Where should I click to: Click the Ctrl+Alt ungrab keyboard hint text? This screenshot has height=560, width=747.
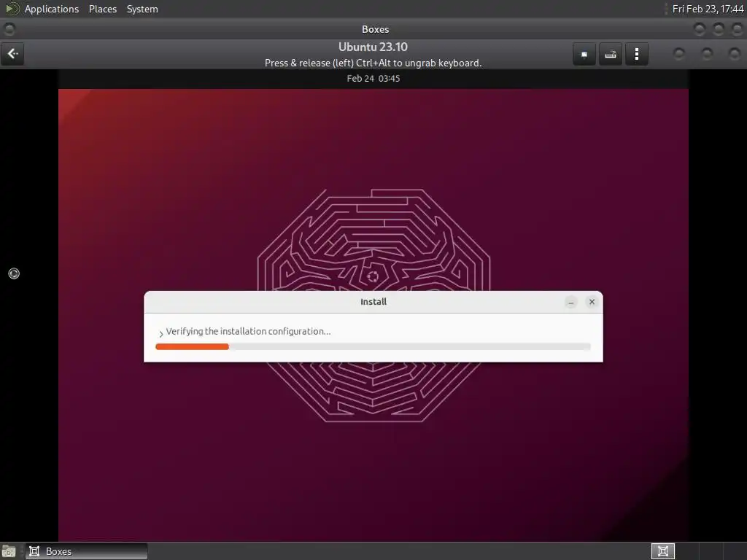pos(373,63)
